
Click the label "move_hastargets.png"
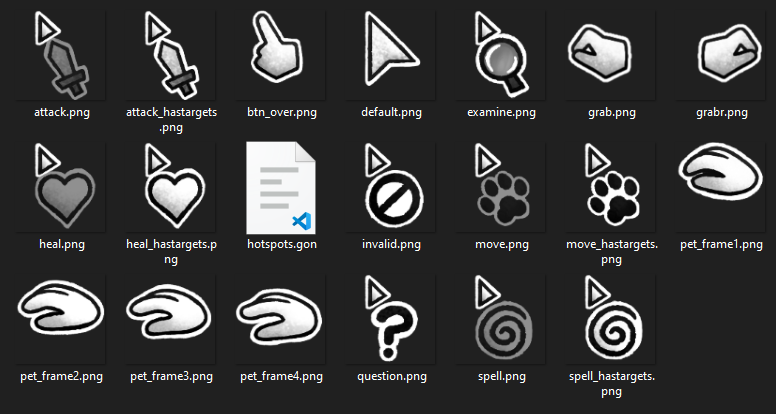coord(611,252)
